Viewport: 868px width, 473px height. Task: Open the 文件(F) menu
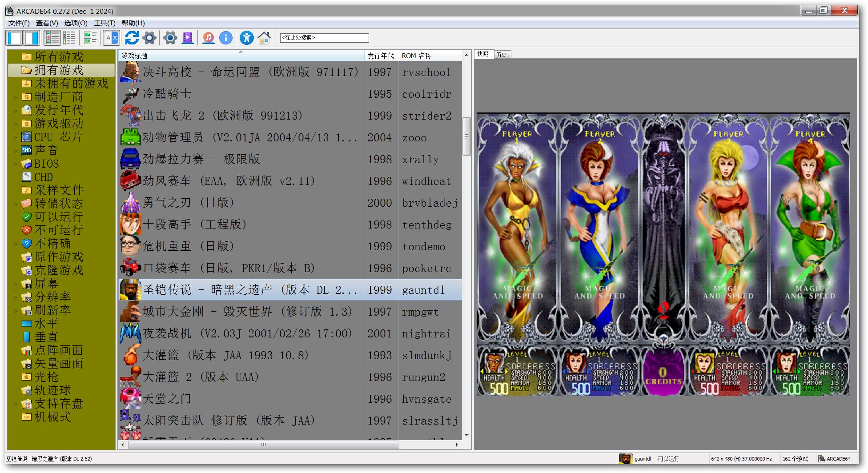click(19, 23)
